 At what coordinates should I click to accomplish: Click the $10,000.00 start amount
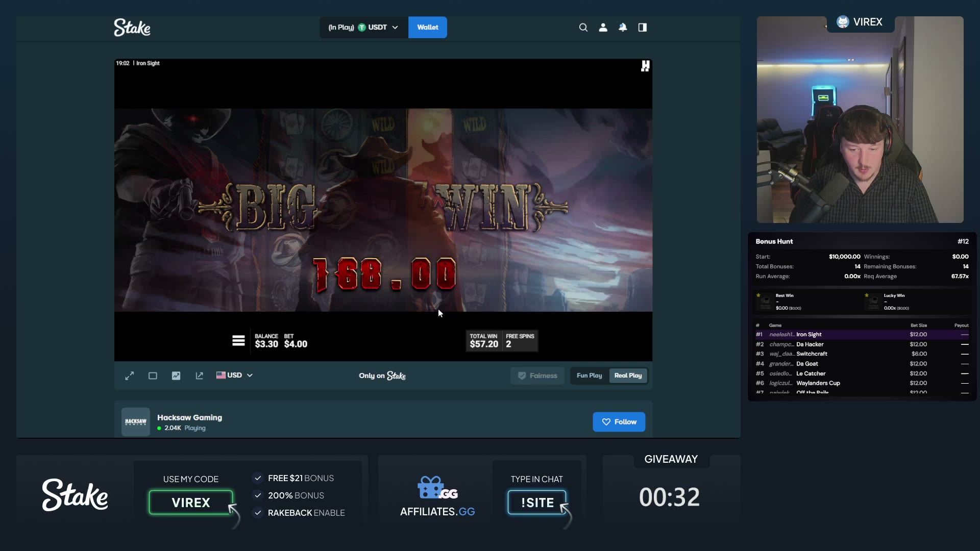coord(844,257)
